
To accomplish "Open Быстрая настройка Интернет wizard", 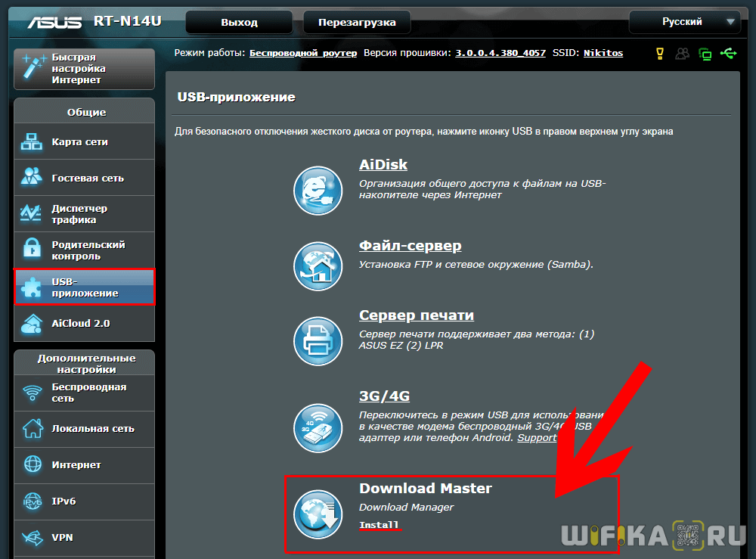I will click(x=85, y=69).
